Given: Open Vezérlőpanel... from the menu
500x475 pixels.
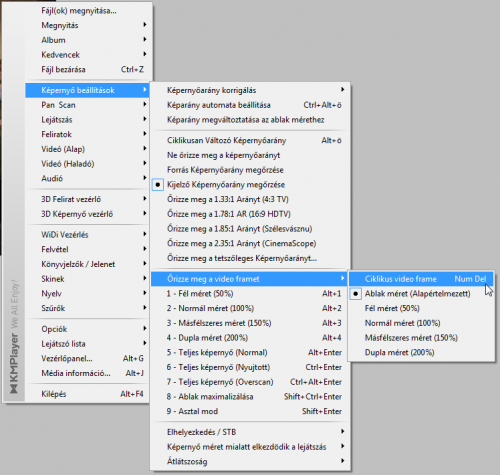Looking at the screenshot, I should pos(87,358).
